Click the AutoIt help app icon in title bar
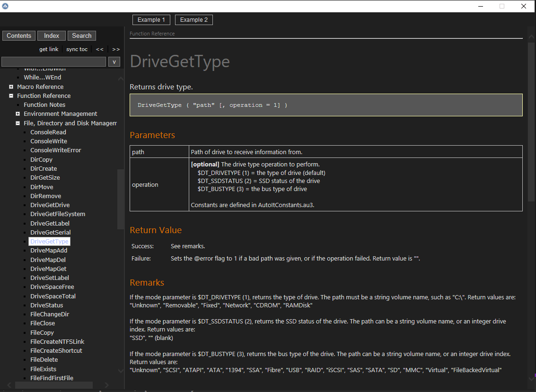536x392 pixels. [x=5, y=6]
